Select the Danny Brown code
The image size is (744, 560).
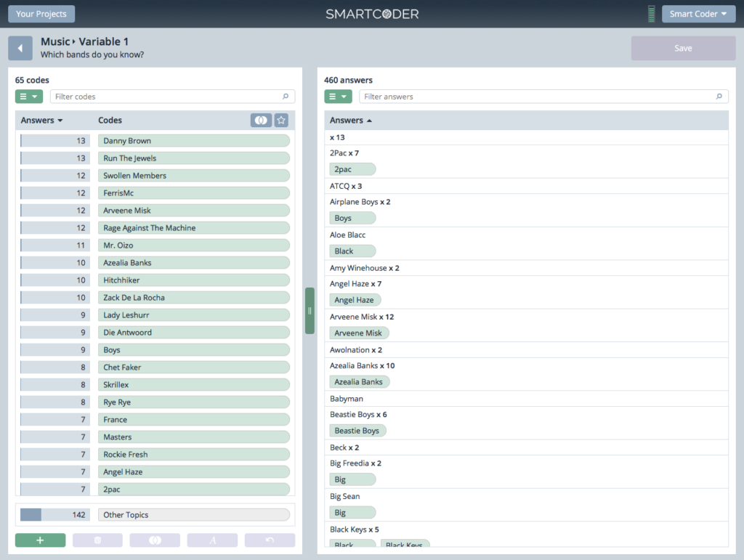(x=194, y=140)
